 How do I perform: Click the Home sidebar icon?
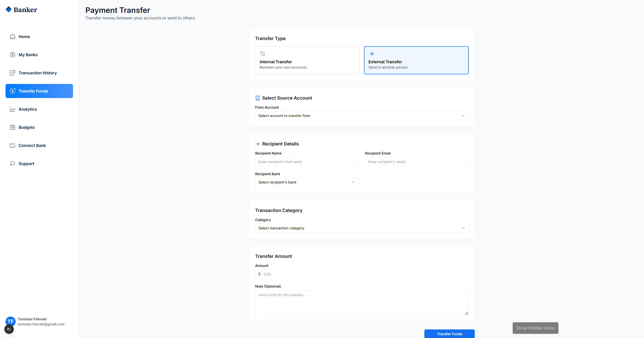(x=13, y=37)
